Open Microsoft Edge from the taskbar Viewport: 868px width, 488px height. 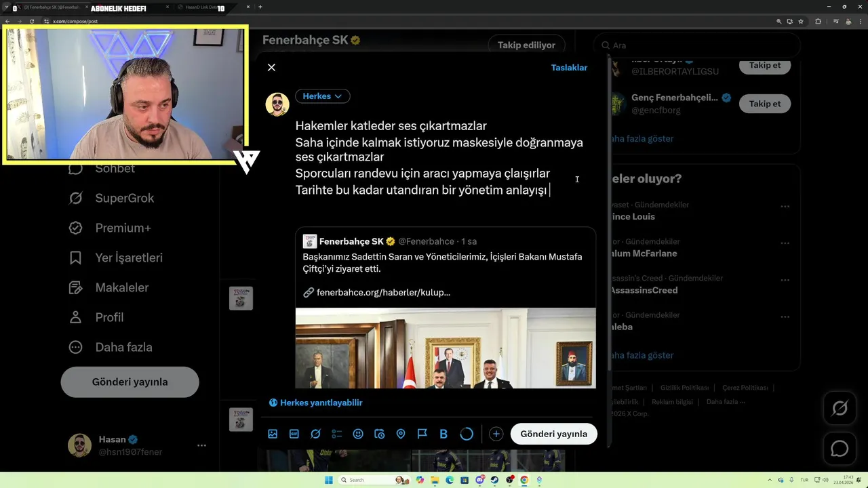click(450, 480)
